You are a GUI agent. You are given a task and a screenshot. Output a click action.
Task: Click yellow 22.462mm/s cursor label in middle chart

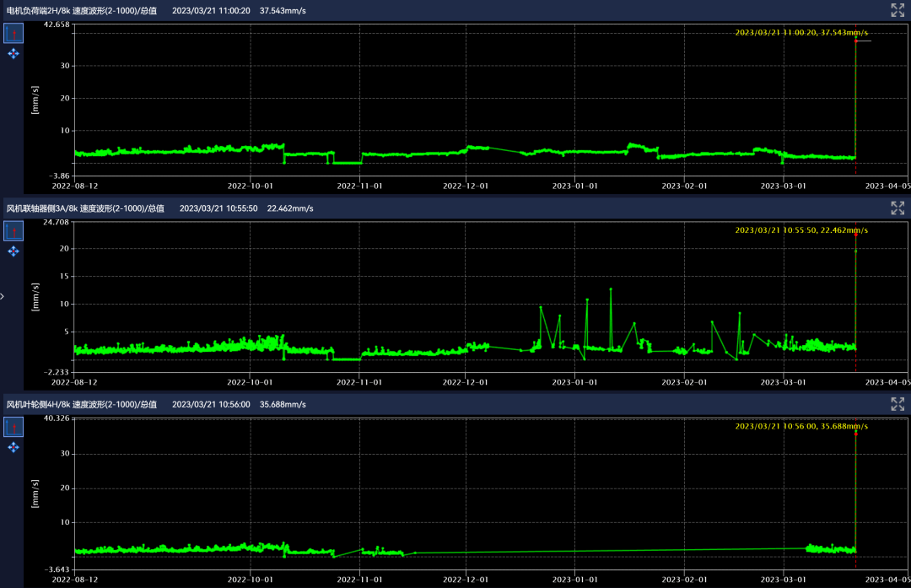[x=801, y=230]
